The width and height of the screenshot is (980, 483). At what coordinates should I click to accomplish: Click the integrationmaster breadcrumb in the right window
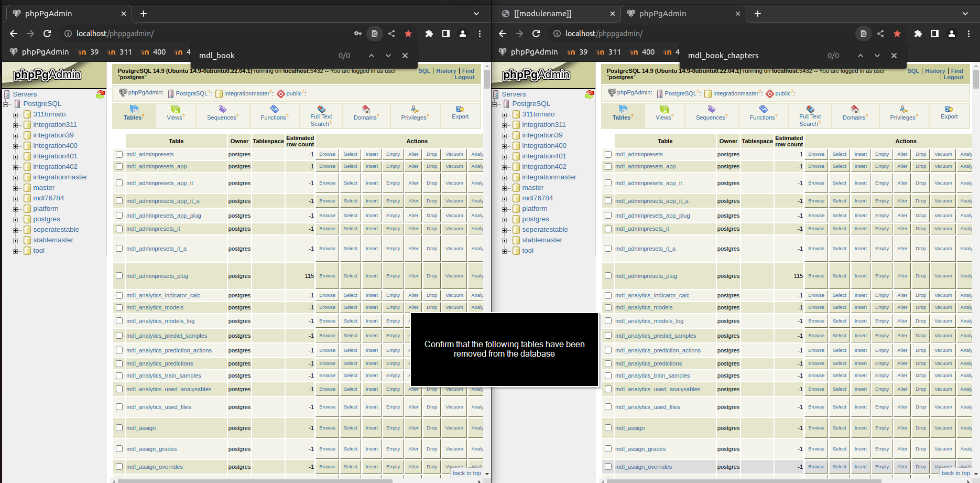(736, 93)
